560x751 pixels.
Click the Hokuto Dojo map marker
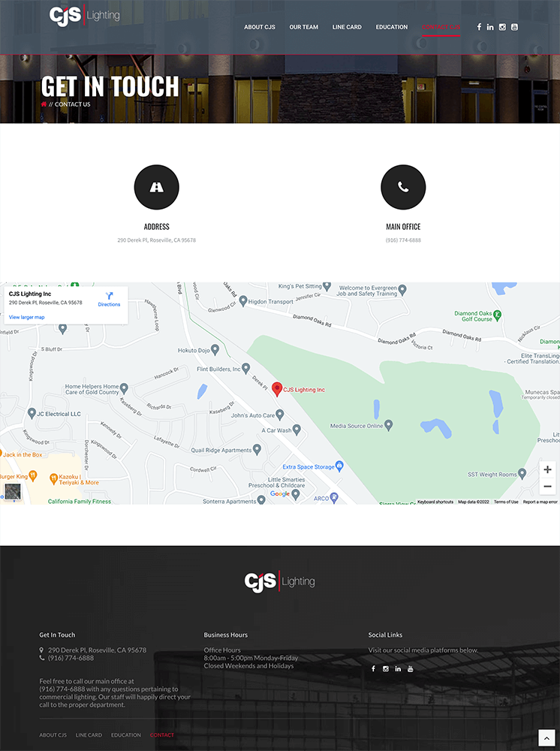(215, 350)
